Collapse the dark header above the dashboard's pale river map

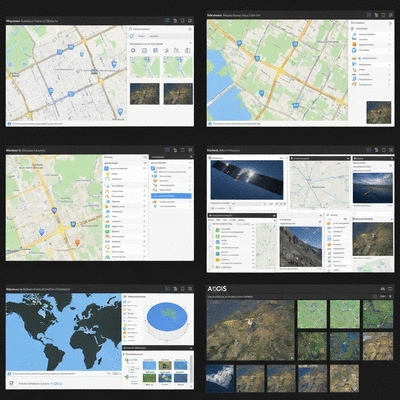coord(348,158)
